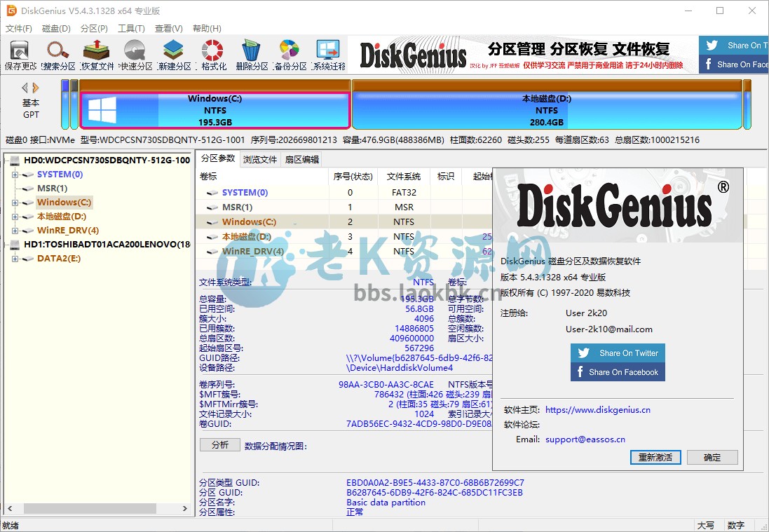Image resolution: width=769 pixels, height=532 pixels.
Task: Expand the 本地磁盘(D:) tree node
Action: click(x=15, y=217)
